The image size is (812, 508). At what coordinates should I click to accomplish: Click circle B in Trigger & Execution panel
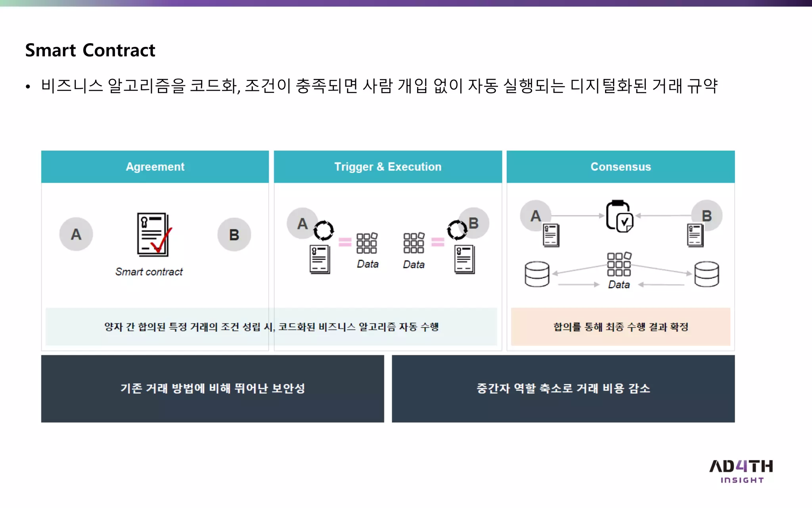tap(473, 223)
